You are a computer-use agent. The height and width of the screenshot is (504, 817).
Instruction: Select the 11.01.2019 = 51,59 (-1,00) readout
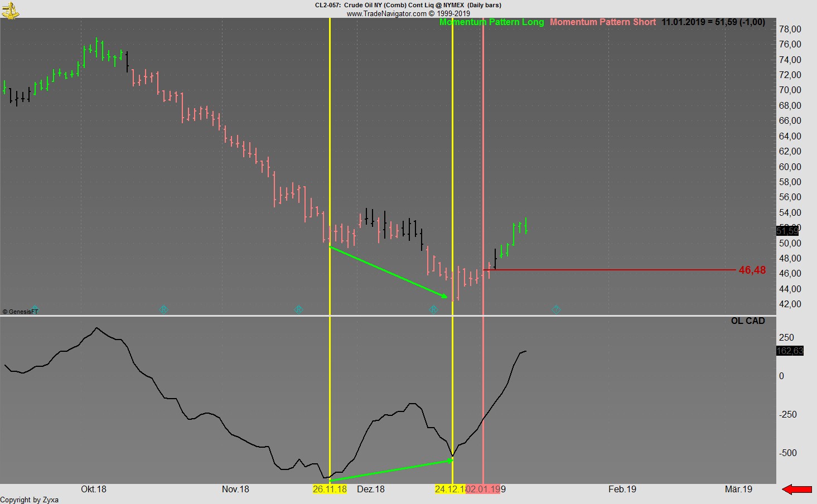pos(713,22)
